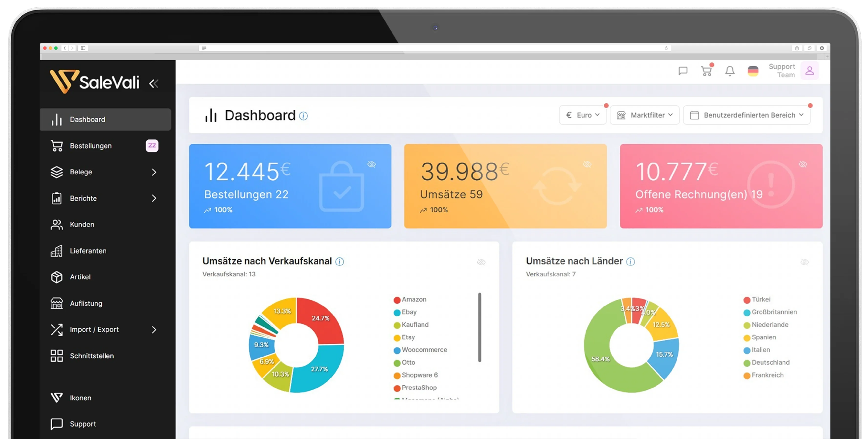Open the chat message icon in the header
The width and height of the screenshot is (868, 439).
point(683,71)
